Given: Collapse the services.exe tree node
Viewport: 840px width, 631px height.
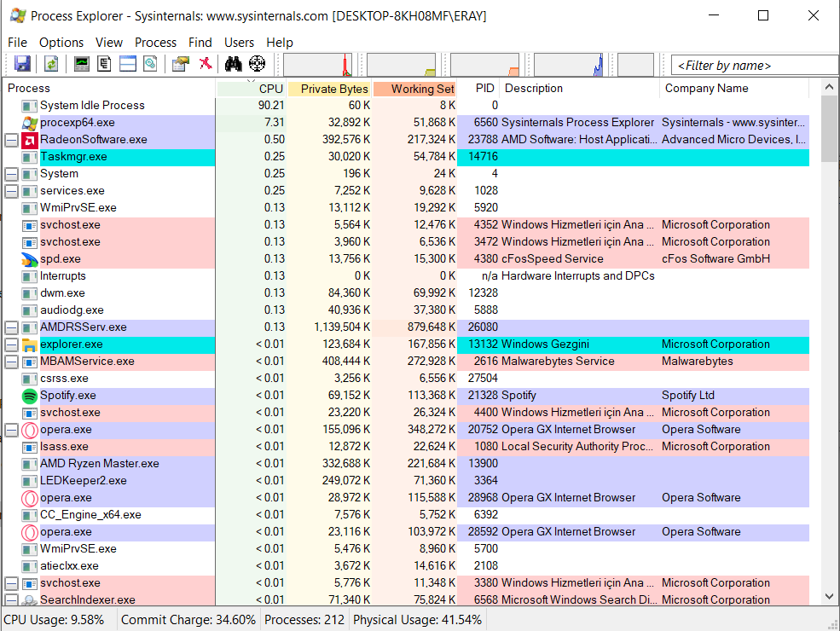Looking at the screenshot, I should pyautogui.click(x=11, y=191).
